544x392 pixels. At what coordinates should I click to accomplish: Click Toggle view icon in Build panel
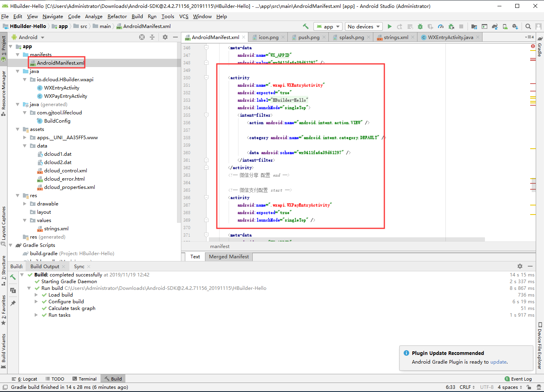click(x=13, y=291)
